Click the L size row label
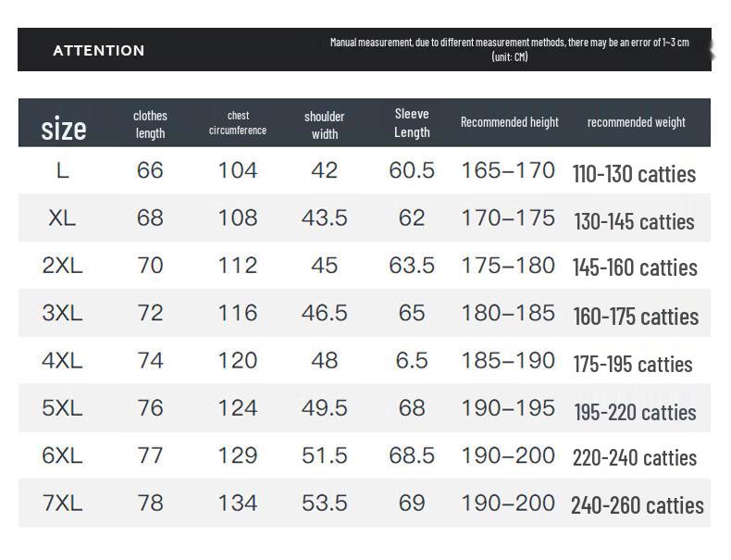731x560 pixels. (x=62, y=170)
